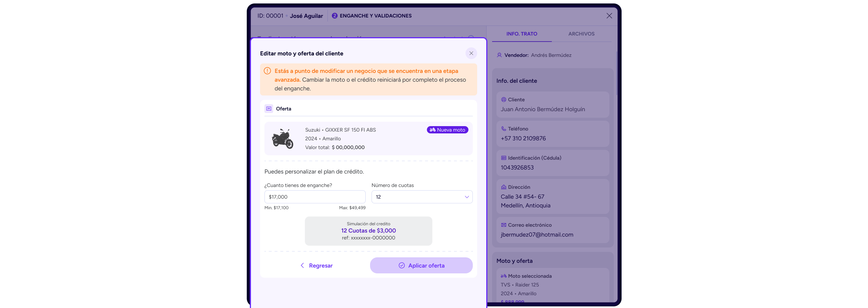Click the address Calle 34 #54- 67
The width and height of the screenshot is (868, 308).
(522, 197)
